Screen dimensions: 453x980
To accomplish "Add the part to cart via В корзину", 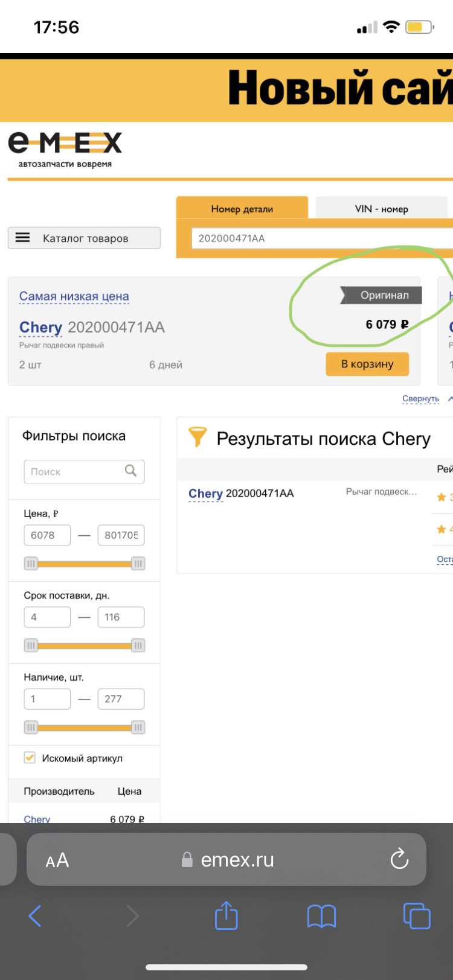I will [x=367, y=364].
